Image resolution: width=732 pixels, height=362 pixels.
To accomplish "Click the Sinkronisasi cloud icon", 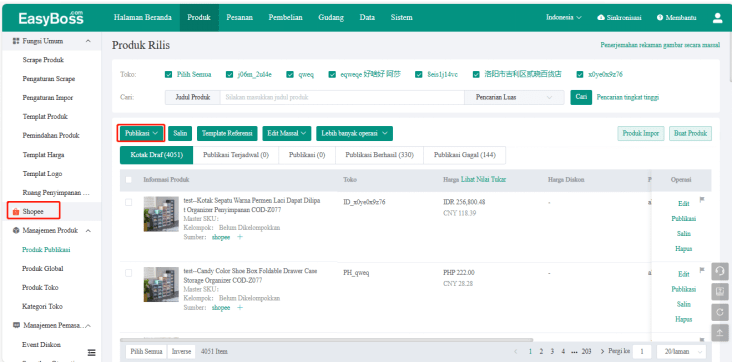I will click(601, 18).
